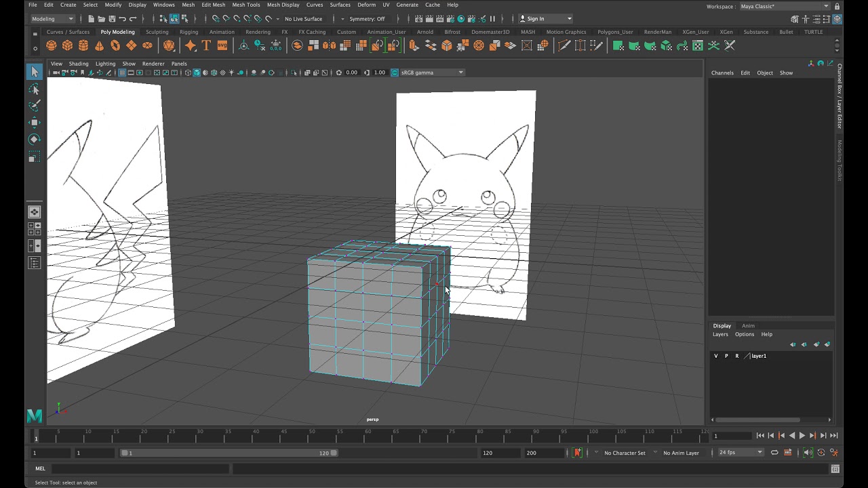This screenshot has height=488, width=868.
Task: Open the Symmetry: Off dropdown
Action: 367,18
